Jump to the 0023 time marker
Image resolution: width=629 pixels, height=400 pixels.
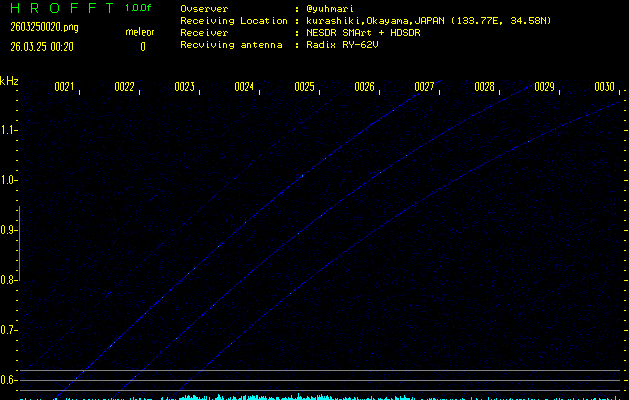coord(184,88)
